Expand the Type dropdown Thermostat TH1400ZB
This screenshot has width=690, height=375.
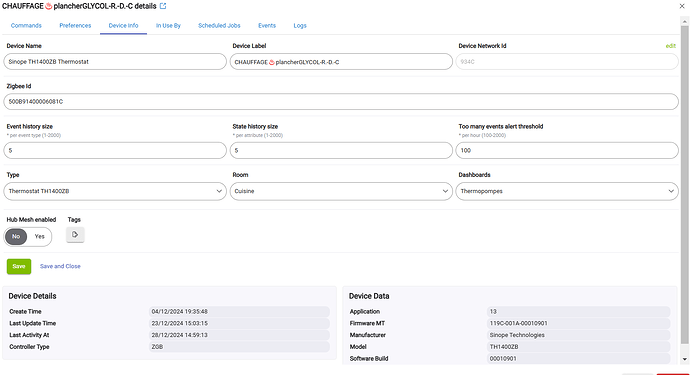tap(115, 191)
